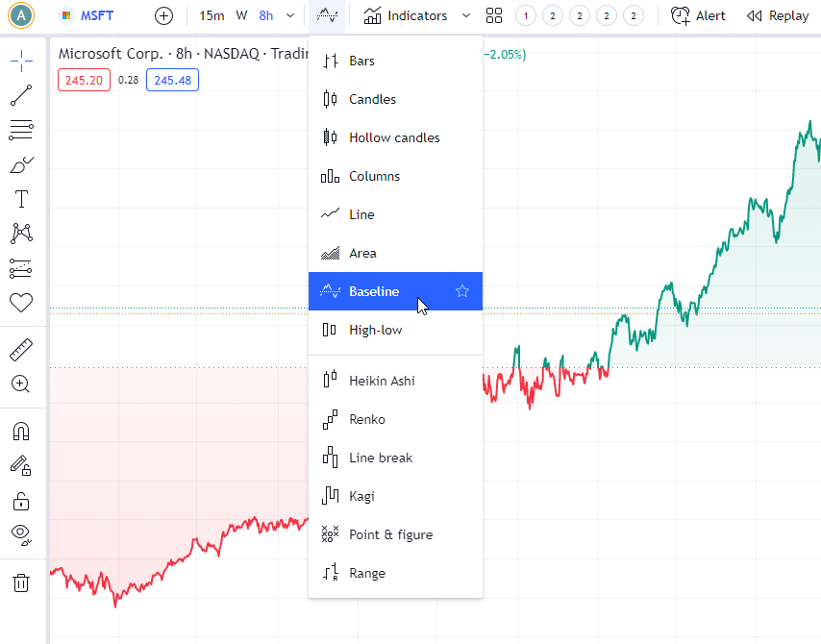The height and width of the screenshot is (644, 821).
Task: Click the 0.28 spread value
Action: click(128, 80)
